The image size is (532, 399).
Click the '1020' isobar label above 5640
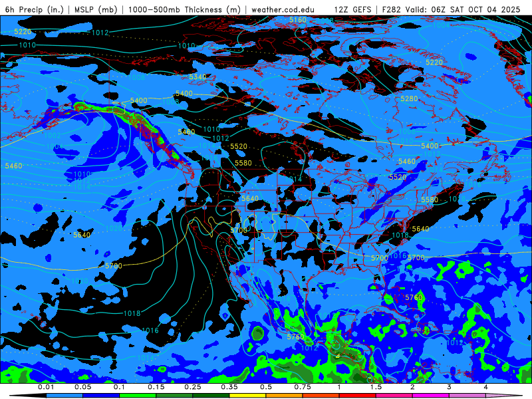point(114,228)
